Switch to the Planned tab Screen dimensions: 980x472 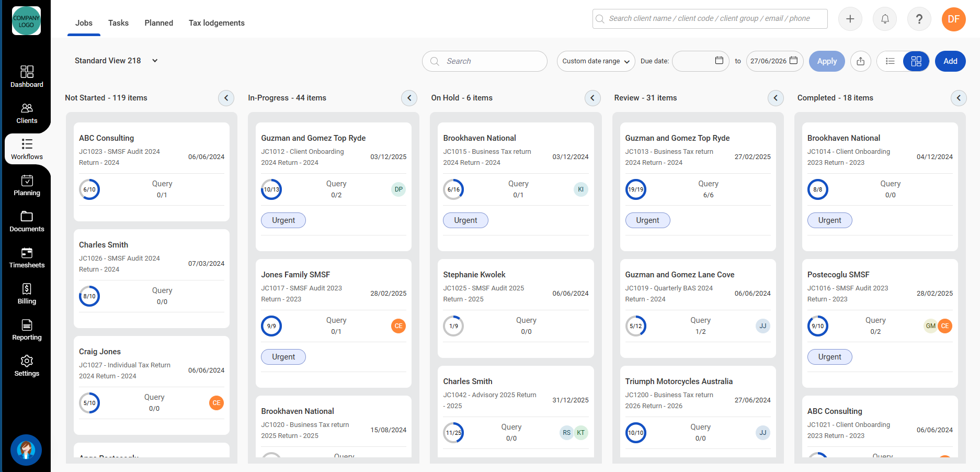click(158, 23)
